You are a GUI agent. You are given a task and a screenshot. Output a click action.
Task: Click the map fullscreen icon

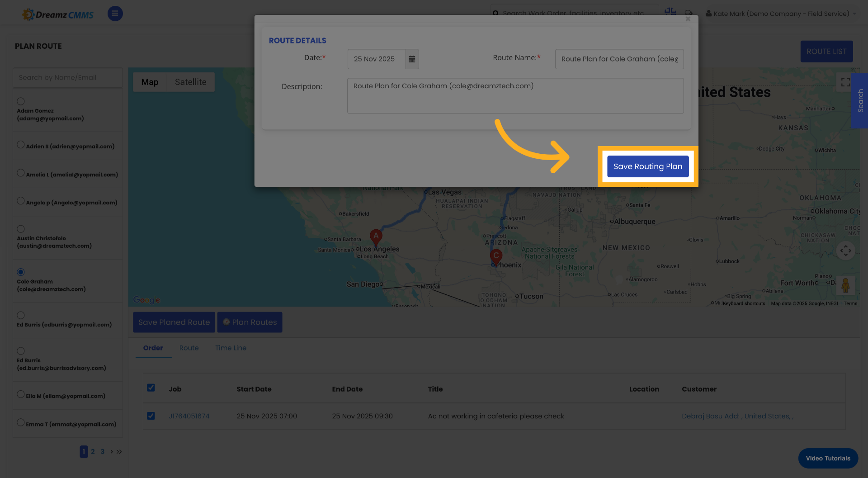click(846, 82)
